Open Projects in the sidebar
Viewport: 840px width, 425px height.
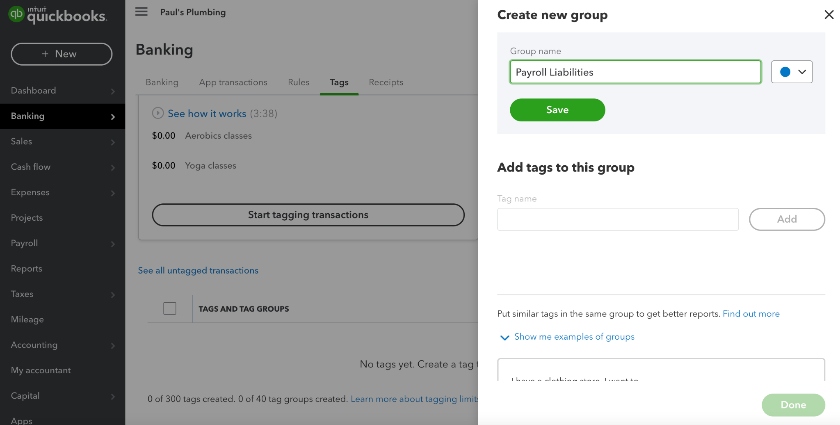[27, 218]
